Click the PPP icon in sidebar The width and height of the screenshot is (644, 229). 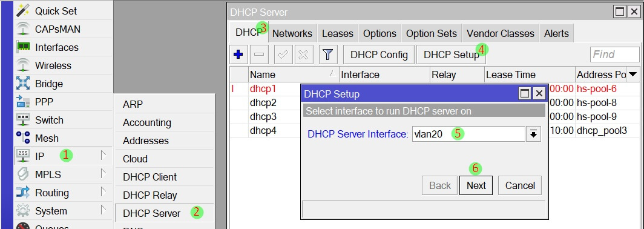[23, 102]
